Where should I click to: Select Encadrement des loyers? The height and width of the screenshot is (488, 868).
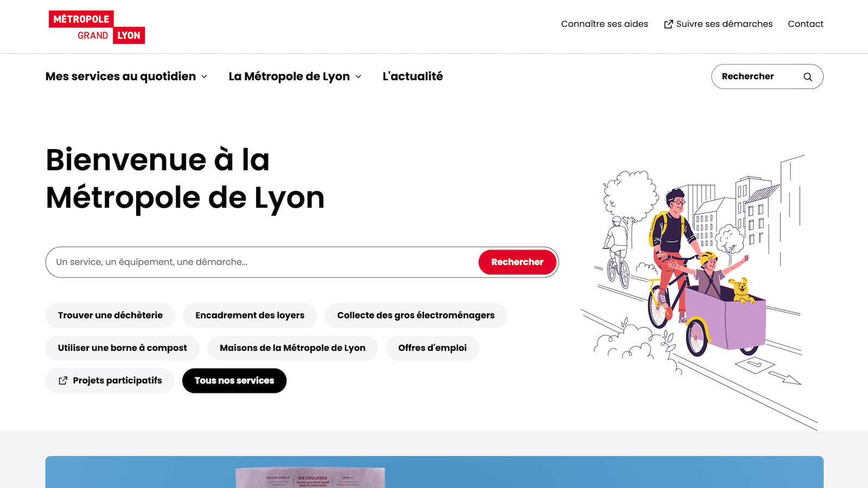click(x=250, y=315)
